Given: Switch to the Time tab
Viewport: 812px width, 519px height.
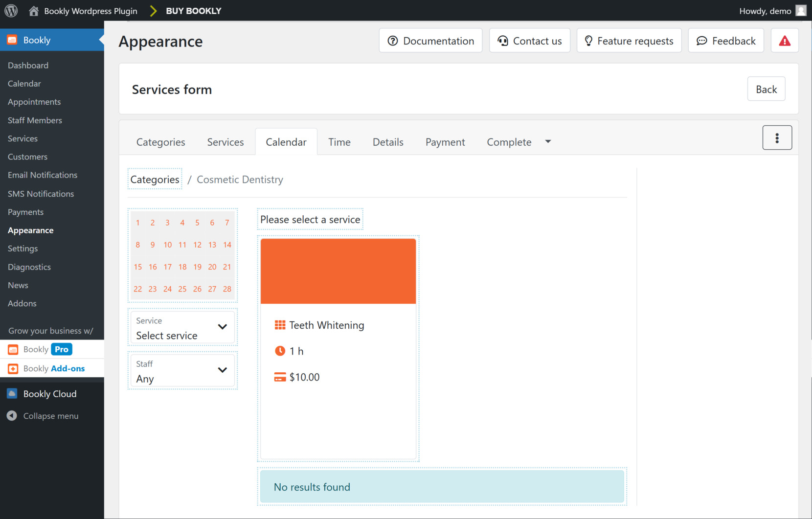Looking at the screenshot, I should tap(339, 142).
